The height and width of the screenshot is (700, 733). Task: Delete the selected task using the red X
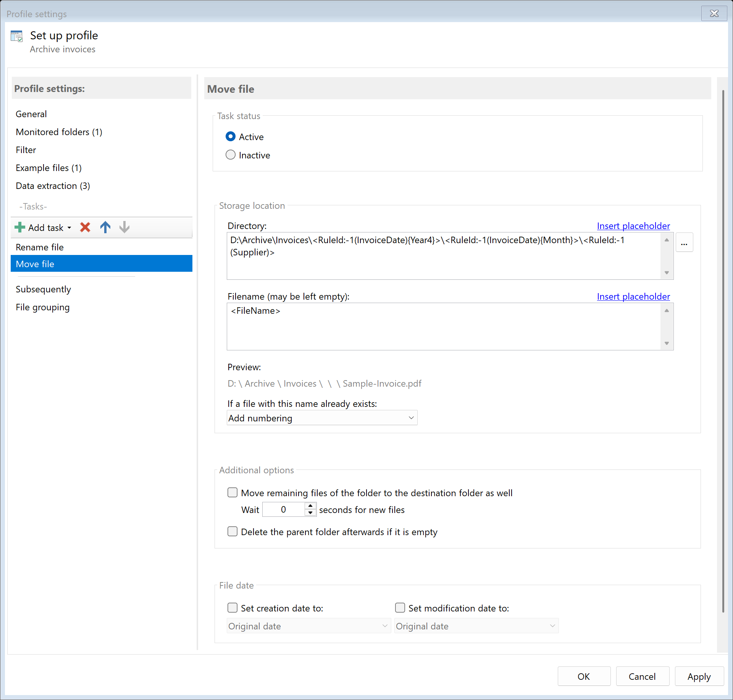pyautogui.click(x=85, y=227)
